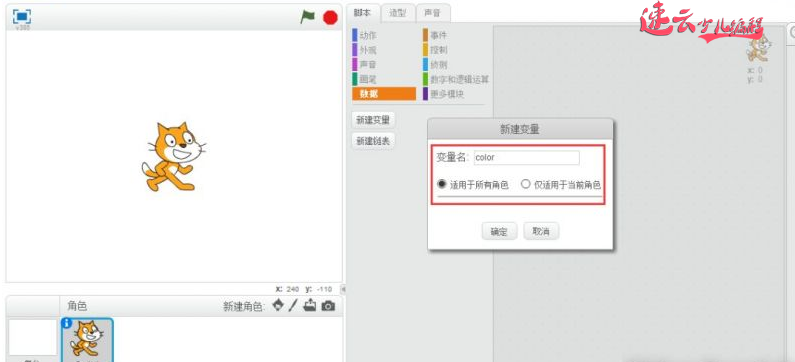Image resolution: width=795 pixels, height=362 pixels.
Task: Select 仅适用于当前角色 radio option
Action: [x=525, y=184]
